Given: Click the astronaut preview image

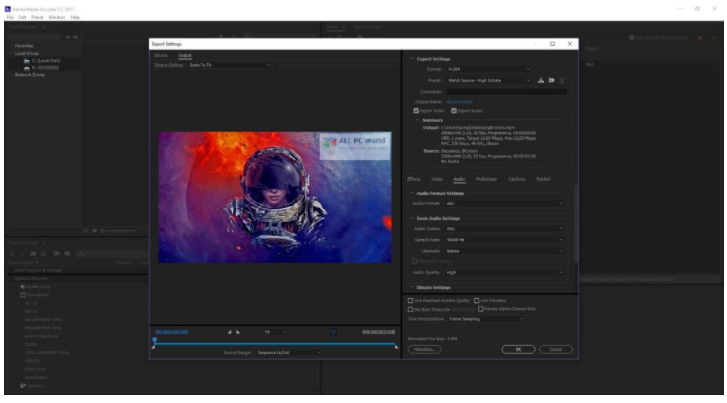Looking at the screenshot, I should point(274,198).
